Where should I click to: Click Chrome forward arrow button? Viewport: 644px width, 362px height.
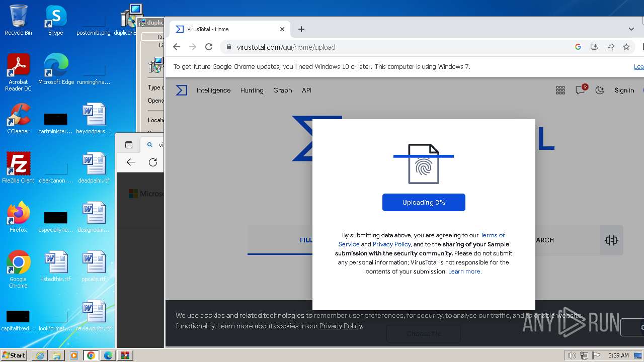click(x=192, y=47)
